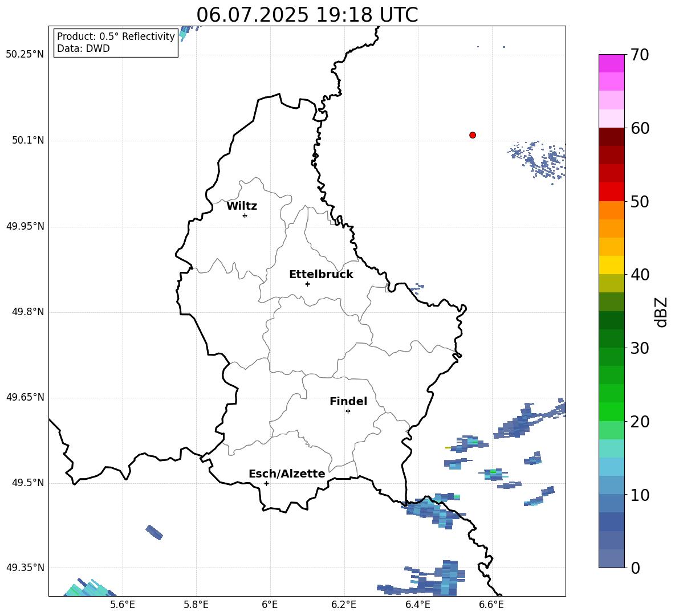Click the 20 tick on the colorbar
The width and height of the screenshot is (675, 616).
[x=640, y=422]
